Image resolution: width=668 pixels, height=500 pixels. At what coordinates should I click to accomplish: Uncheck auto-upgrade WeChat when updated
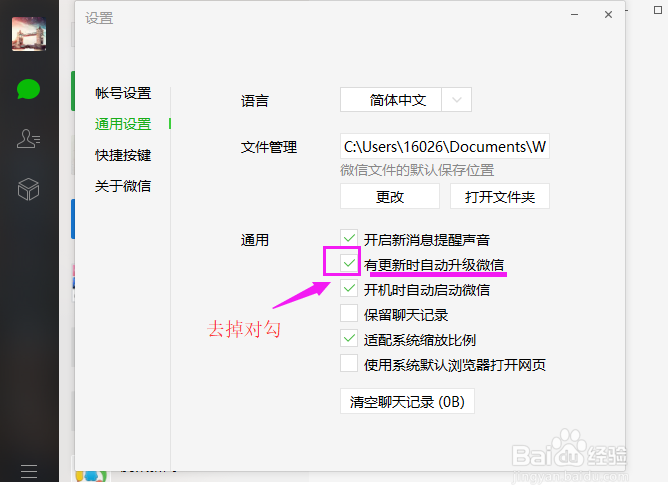[349, 263]
